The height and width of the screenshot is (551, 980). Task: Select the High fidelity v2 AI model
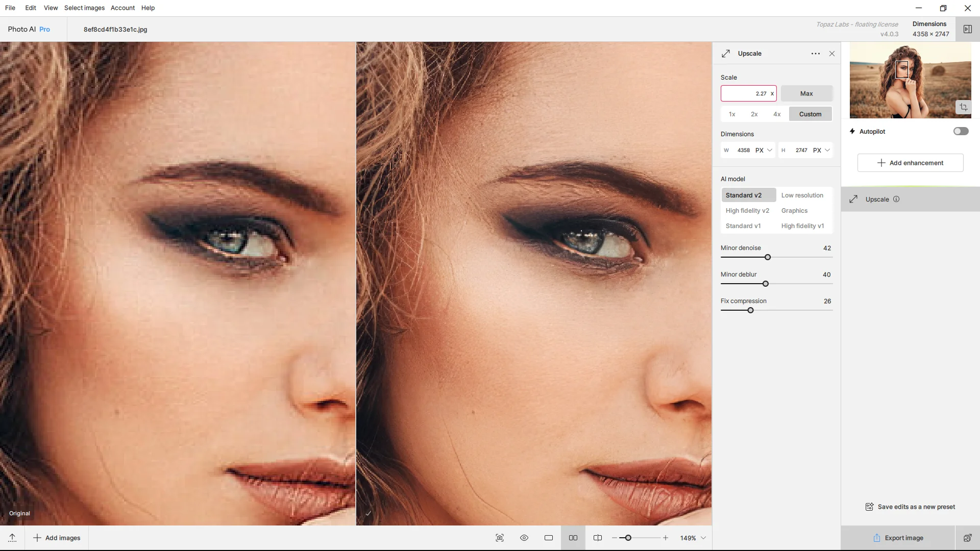(747, 211)
